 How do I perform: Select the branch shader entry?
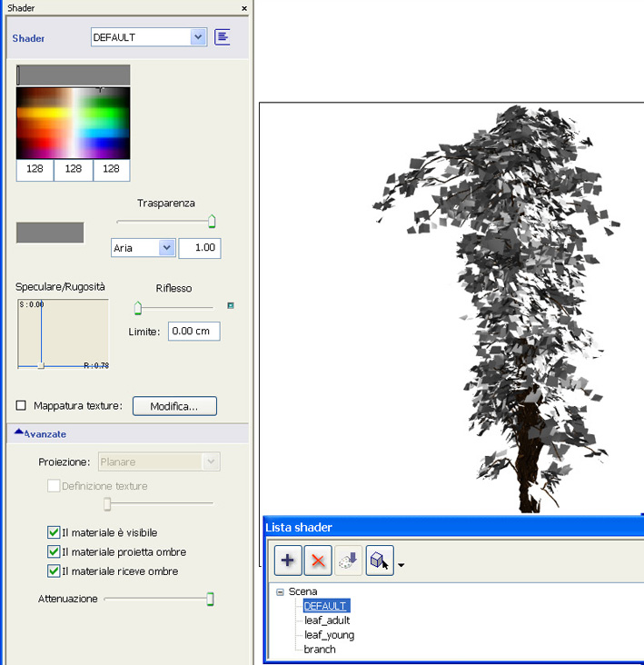(x=320, y=650)
